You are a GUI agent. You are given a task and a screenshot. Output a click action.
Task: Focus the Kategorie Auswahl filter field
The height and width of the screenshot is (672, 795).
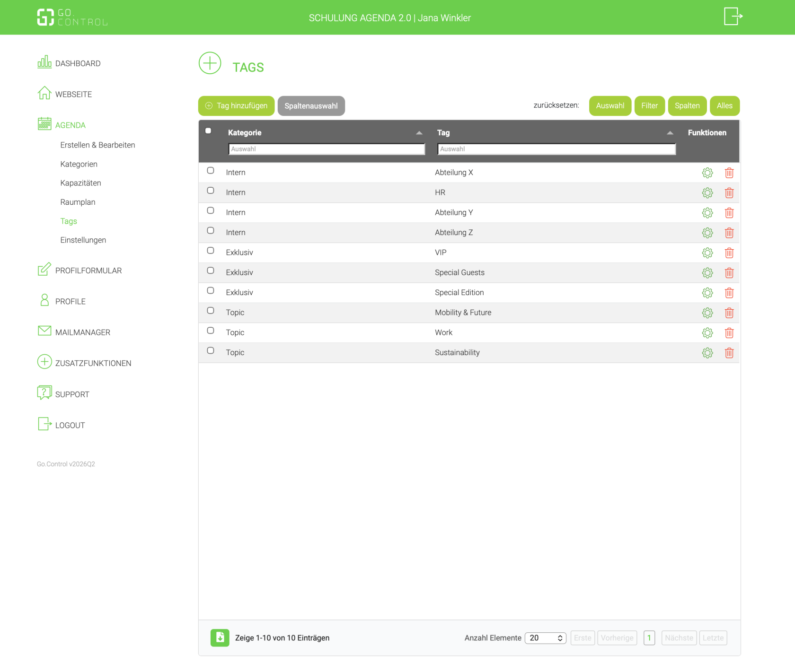[327, 149]
